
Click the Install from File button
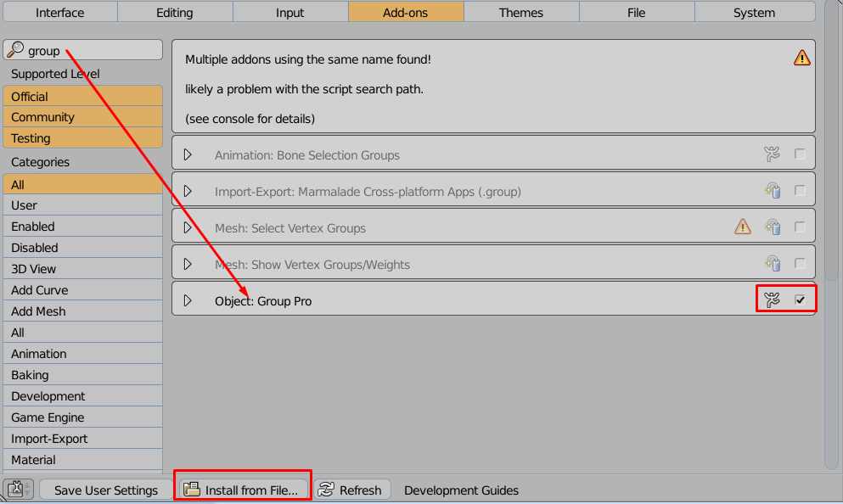[x=243, y=490]
